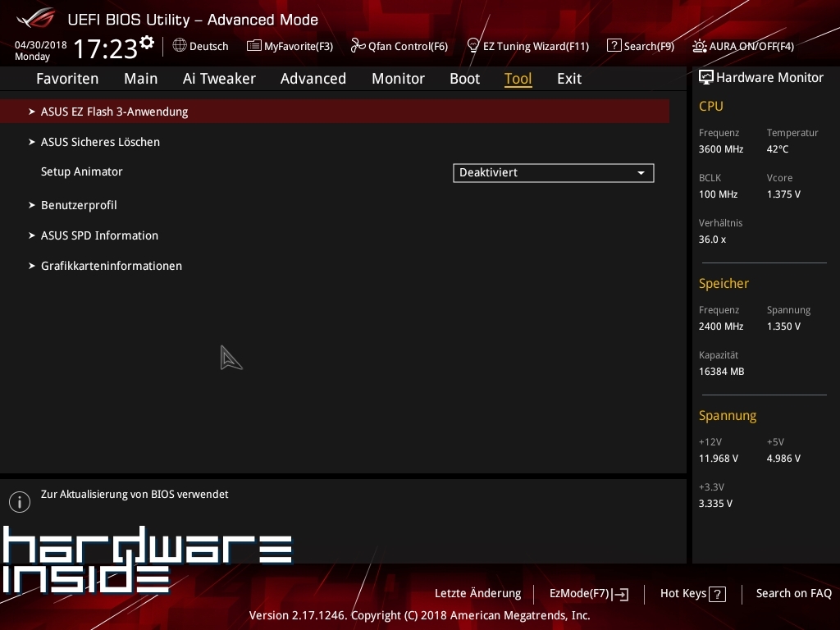This screenshot has width=840, height=630.
Task: Click the Spannung section heading
Action: pyautogui.click(x=728, y=416)
